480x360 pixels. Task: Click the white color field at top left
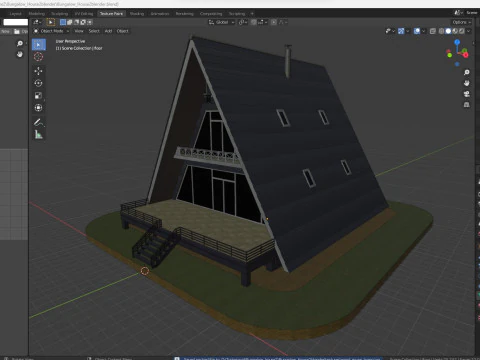pyautogui.click(x=15, y=22)
